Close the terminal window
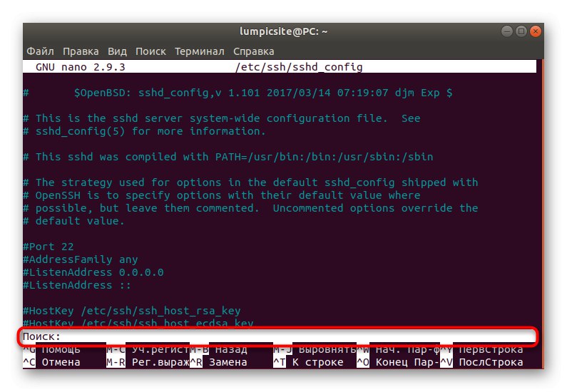Image resolution: width=567 pixels, height=392 pixels. click(535, 31)
